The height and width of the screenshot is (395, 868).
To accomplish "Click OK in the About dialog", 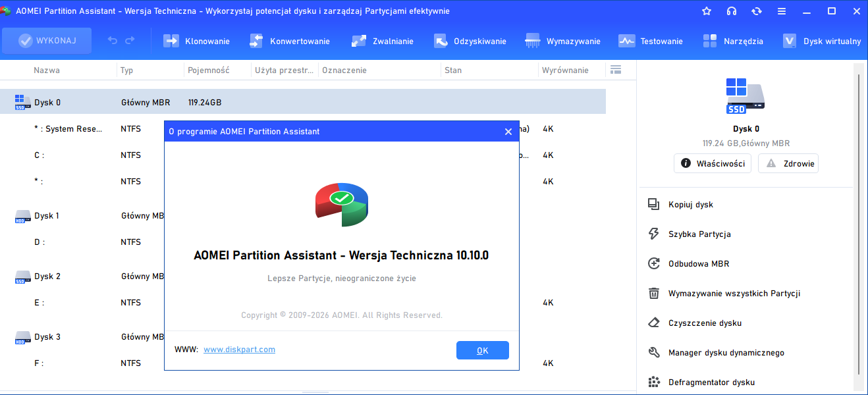I will pyautogui.click(x=483, y=350).
